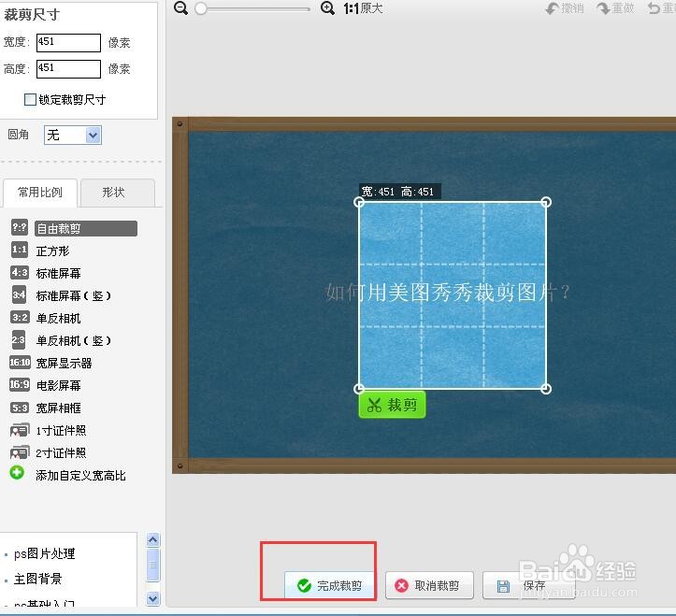
Task: Select the 16:9 movie screen icon
Action: click(x=20, y=384)
